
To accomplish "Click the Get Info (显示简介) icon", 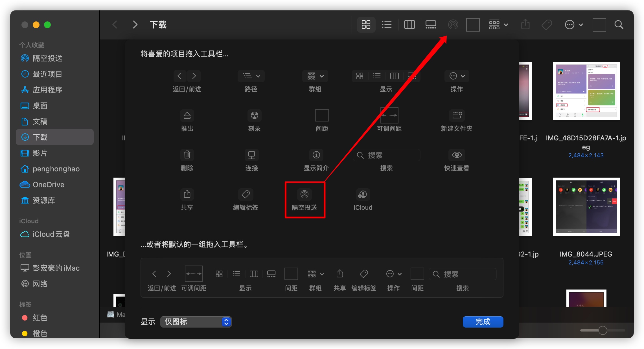I will [x=316, y=155].
